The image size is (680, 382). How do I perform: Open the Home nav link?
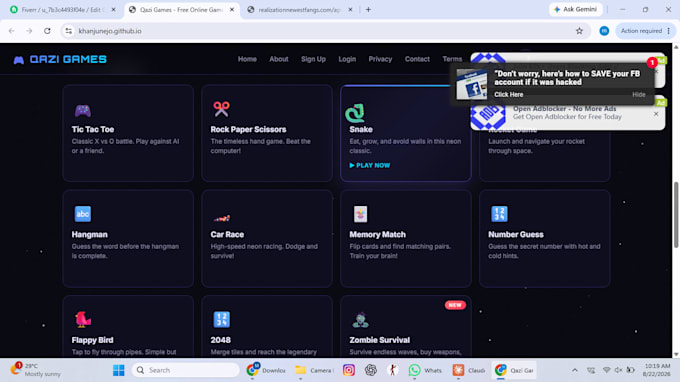247,59
